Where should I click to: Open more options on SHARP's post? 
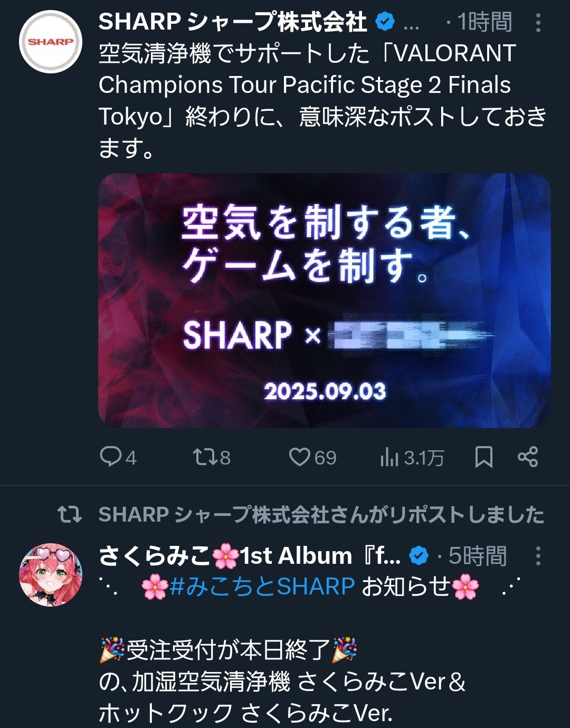538,23
